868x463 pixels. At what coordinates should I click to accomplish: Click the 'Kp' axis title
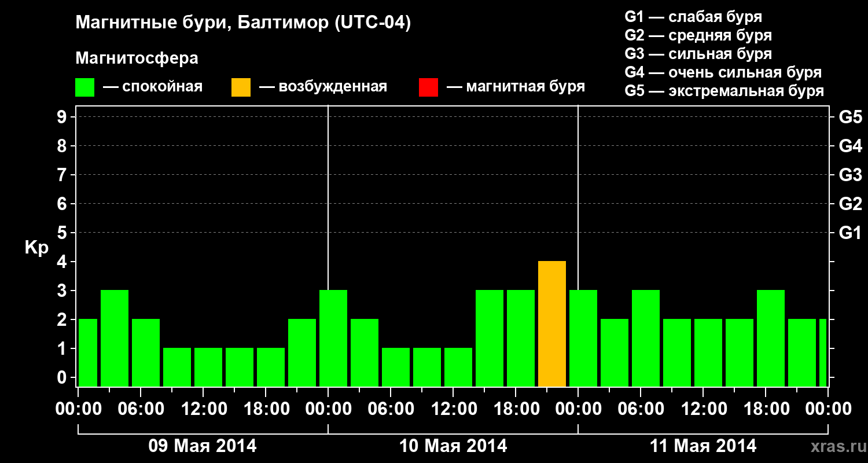coord(36,247)
